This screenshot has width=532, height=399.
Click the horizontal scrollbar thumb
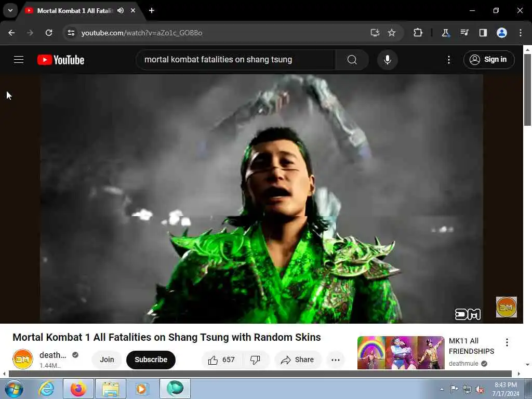pos(260,374)
